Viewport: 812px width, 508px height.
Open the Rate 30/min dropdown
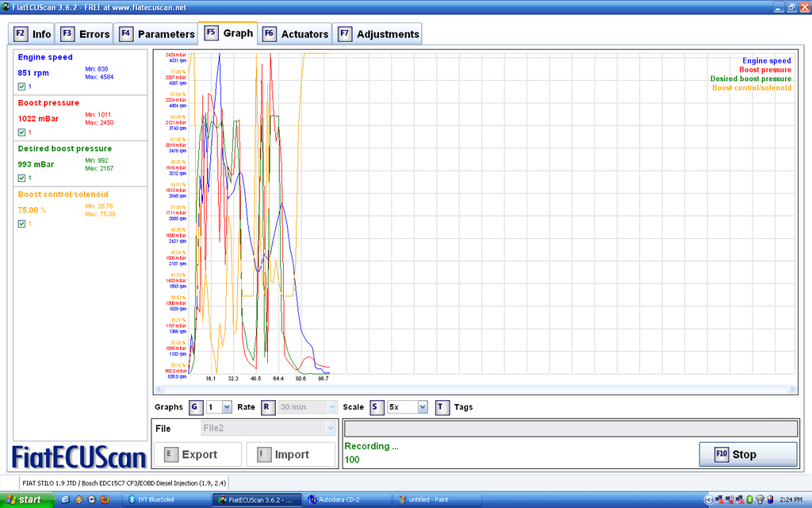pos(332,407)
